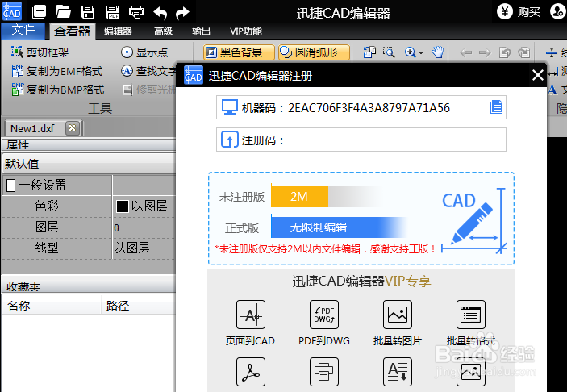Click the 名称 column header

51,306
